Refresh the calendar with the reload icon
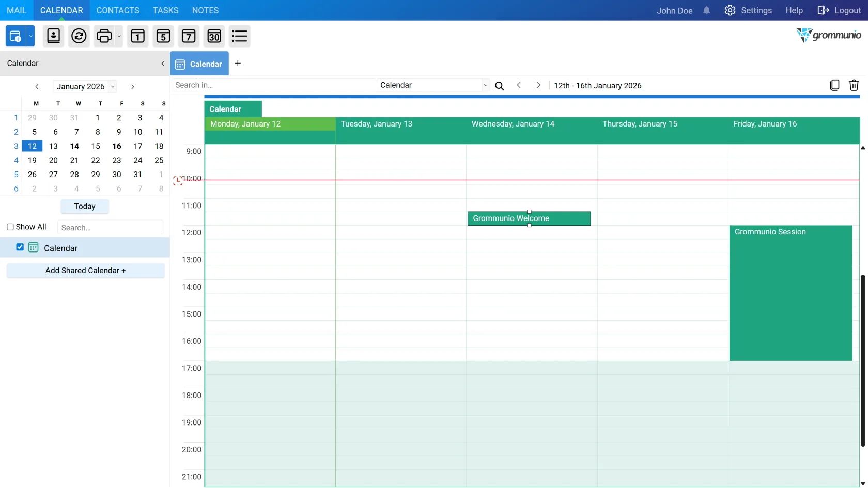Image resolution: width=868 pixels, height=488 pixels. (x=79, y=36)
